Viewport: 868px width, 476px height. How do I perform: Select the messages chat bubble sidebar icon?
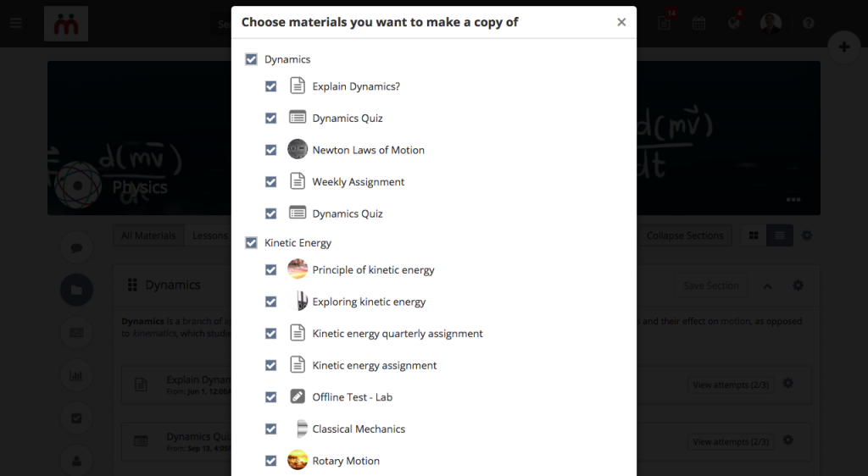(76, 247)
